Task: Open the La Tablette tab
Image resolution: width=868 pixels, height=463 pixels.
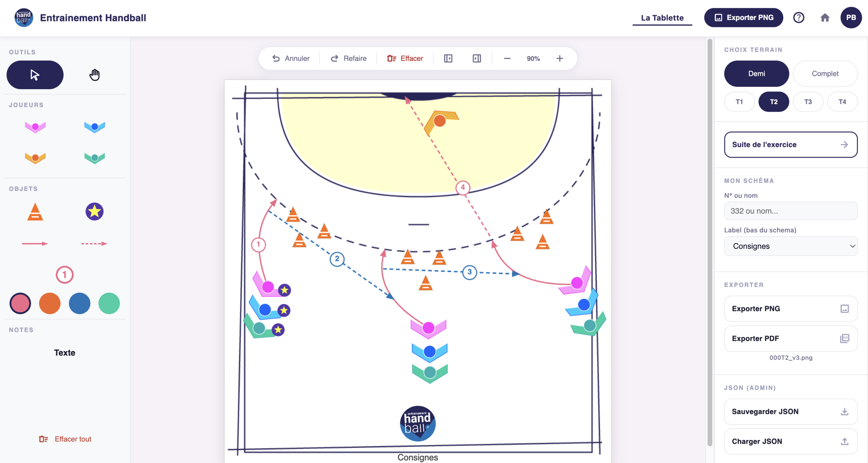Action: 662,18
